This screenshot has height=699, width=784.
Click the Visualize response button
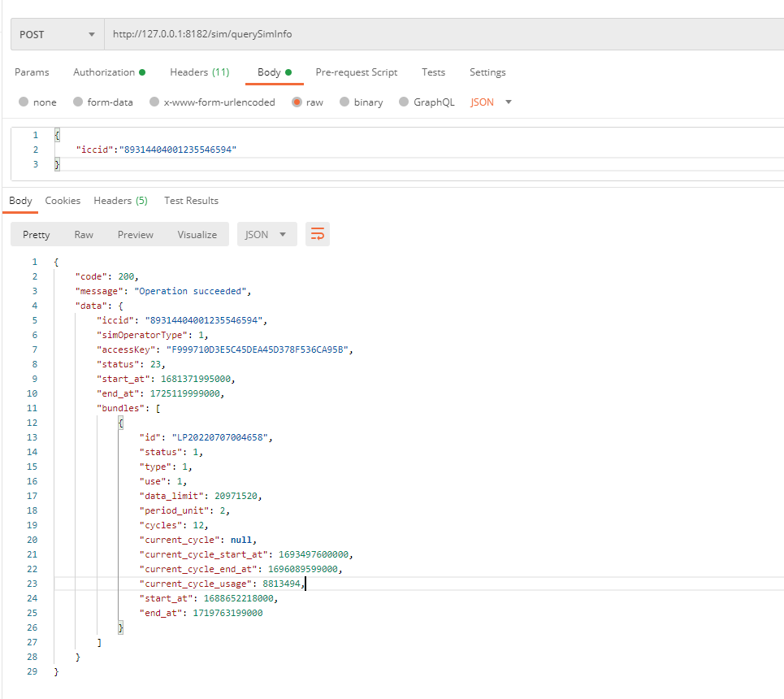(x=197, y=235)
